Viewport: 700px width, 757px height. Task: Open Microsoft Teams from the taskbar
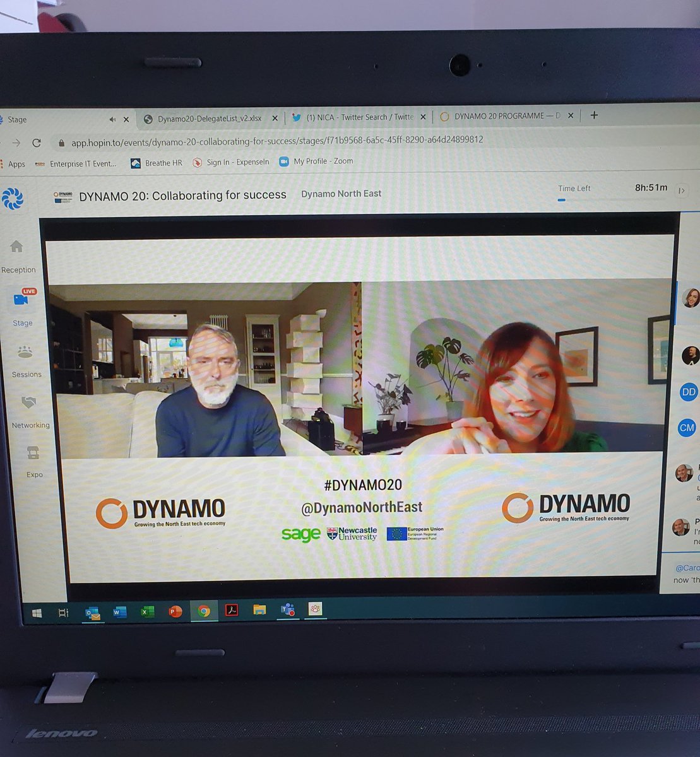(288, 609)
